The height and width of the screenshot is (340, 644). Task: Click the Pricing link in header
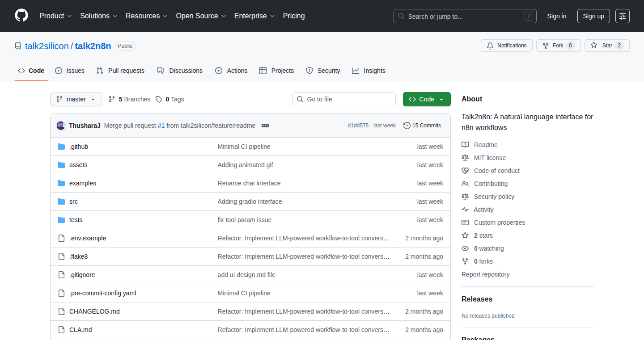pos(294,16)
